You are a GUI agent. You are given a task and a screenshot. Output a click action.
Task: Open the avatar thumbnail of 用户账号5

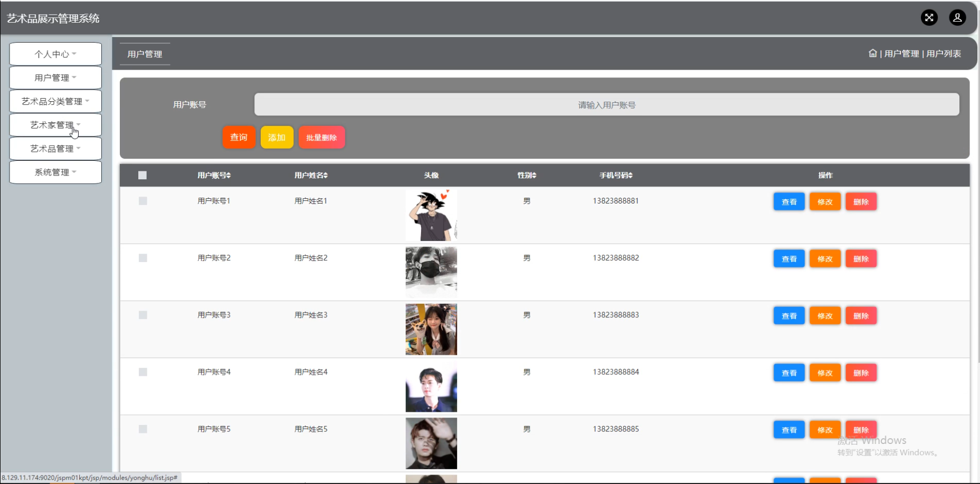coord(431,443)
